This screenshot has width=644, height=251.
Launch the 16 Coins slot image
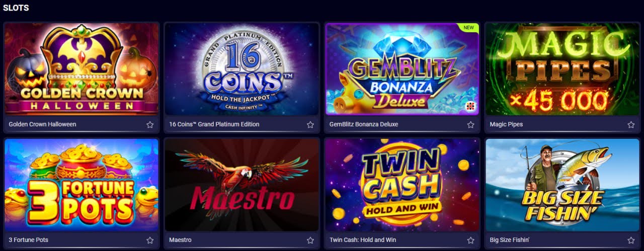point(242,69)
